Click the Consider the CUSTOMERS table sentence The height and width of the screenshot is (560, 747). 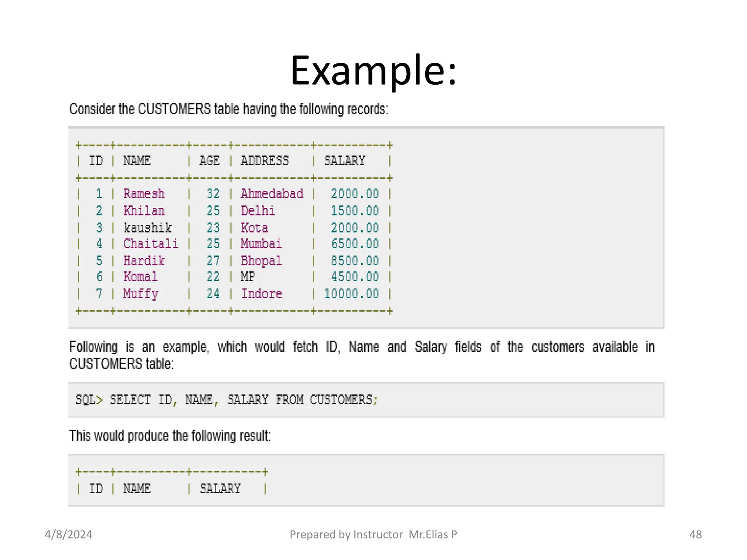pyautogui.click(x=229, y=109)
